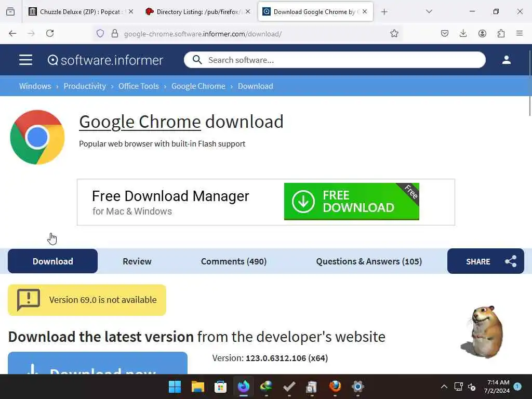Open a new browser tab with plus
Viewport: 532px width, 399px height.
[384, 12]
